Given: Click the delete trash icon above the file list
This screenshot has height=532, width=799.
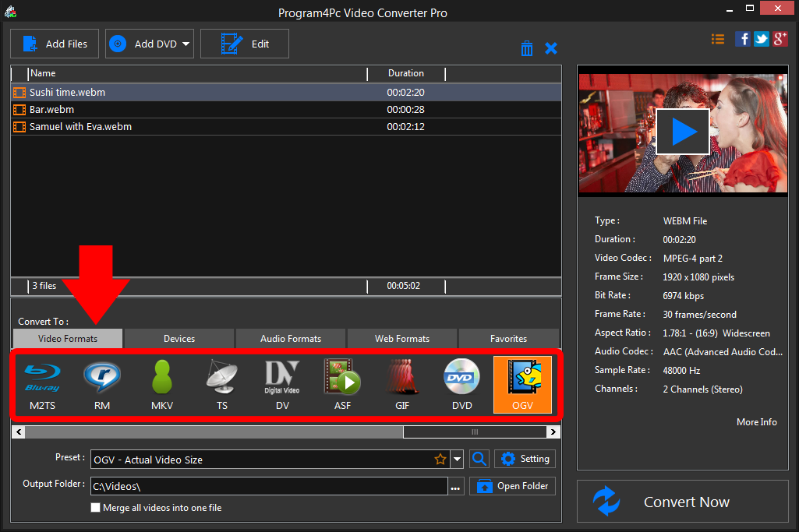Looking at the screenshot, I should tap(527, 48).
